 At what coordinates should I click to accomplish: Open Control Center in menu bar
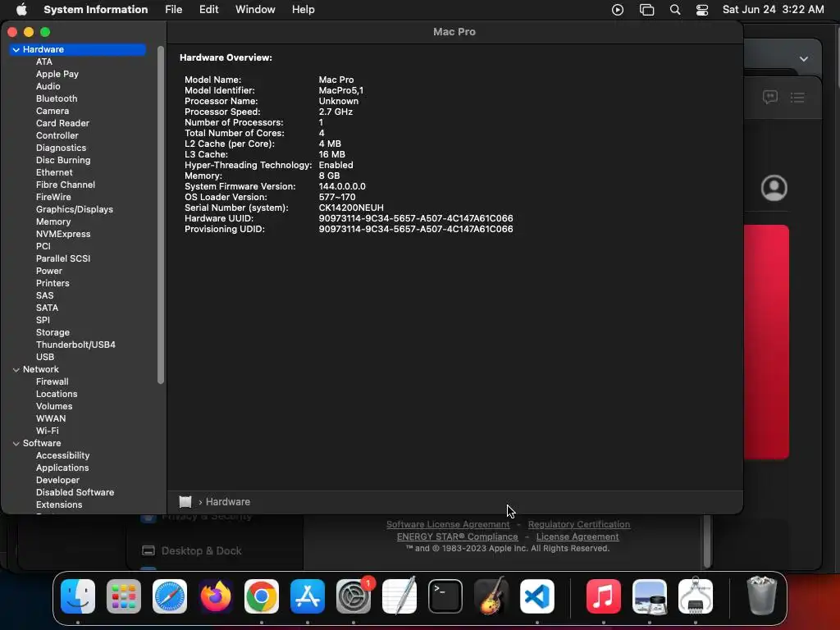pos(702,10)
